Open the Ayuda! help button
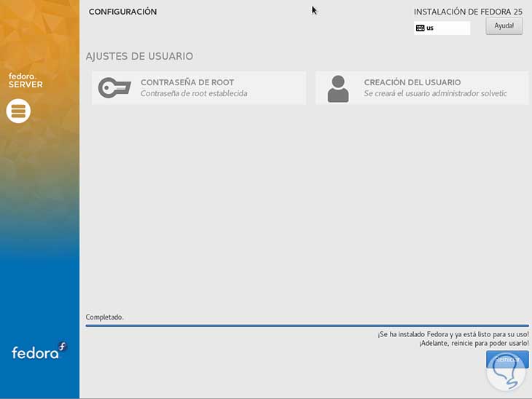This screenshot has width=532, height=399. (504, 25)
